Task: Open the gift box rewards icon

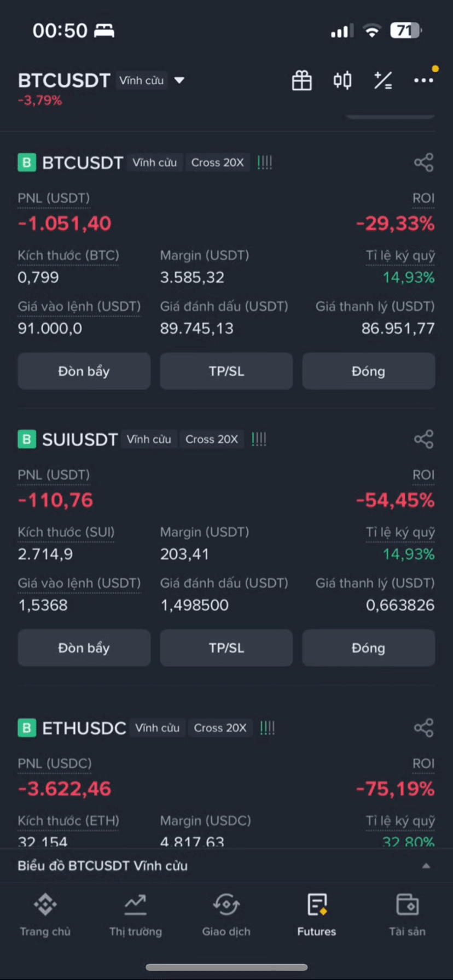Action: coord(301,80)
